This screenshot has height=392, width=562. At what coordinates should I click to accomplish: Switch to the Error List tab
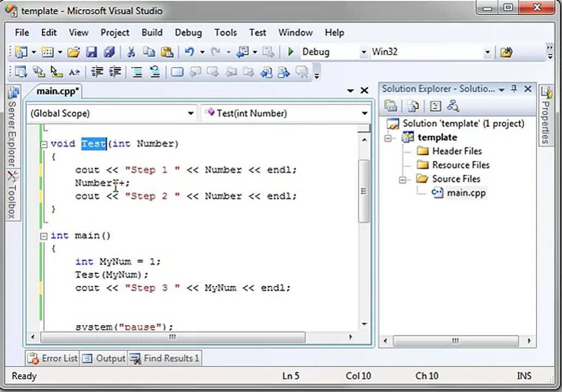pyautogui.click(x=53, y=358)
